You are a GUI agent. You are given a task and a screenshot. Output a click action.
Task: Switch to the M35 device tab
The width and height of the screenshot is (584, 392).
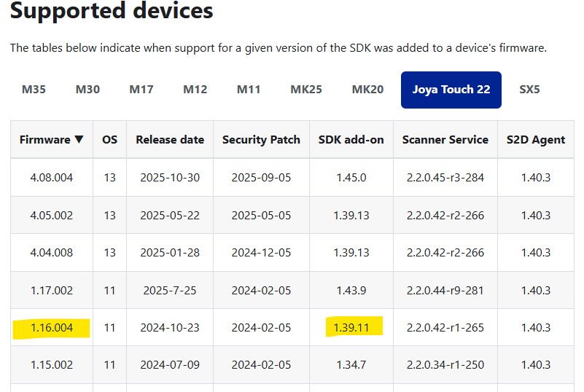(34, 90)
